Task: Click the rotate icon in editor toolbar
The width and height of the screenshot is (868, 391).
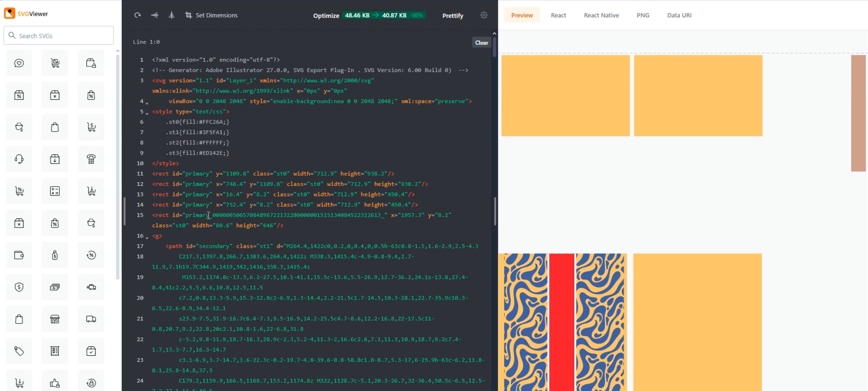Action: [x=137, y=15]
